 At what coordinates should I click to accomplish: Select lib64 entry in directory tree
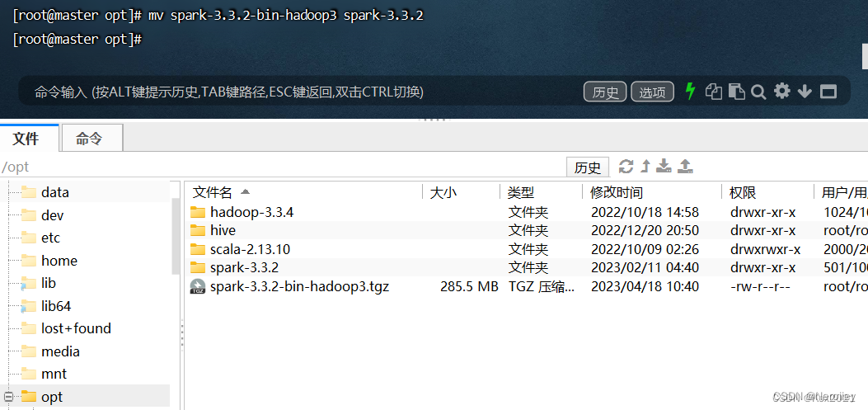click(x=56, y=306)
